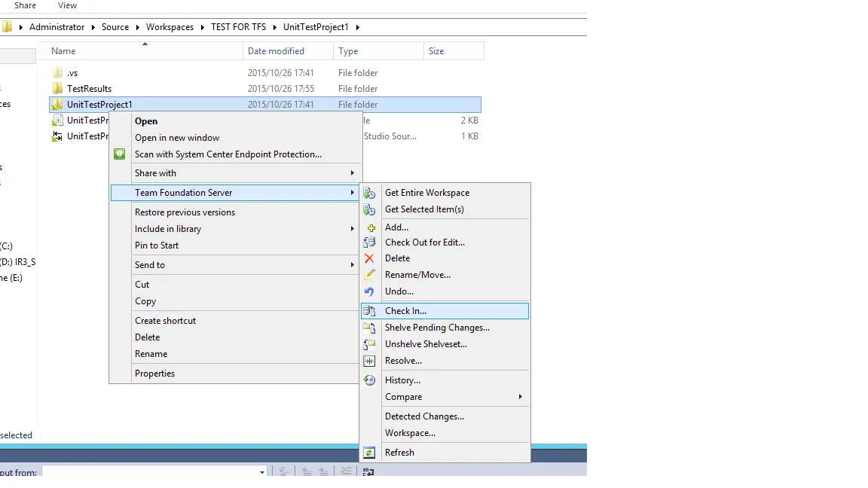Open the output from dropdown arrow
This screenshot has width=868, height=488.
click(262, 472)
